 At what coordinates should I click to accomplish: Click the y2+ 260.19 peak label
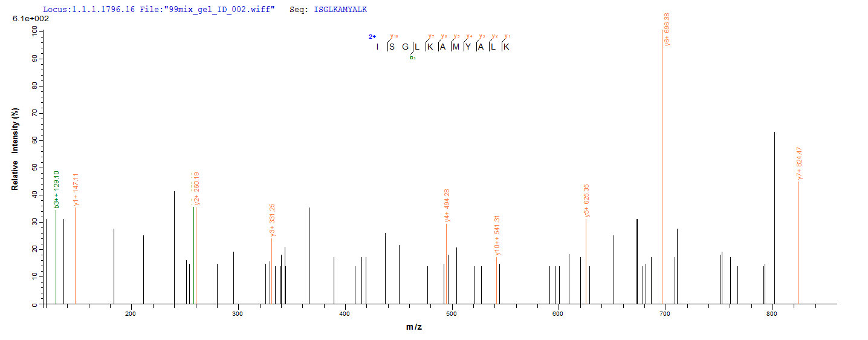point(197,189)
